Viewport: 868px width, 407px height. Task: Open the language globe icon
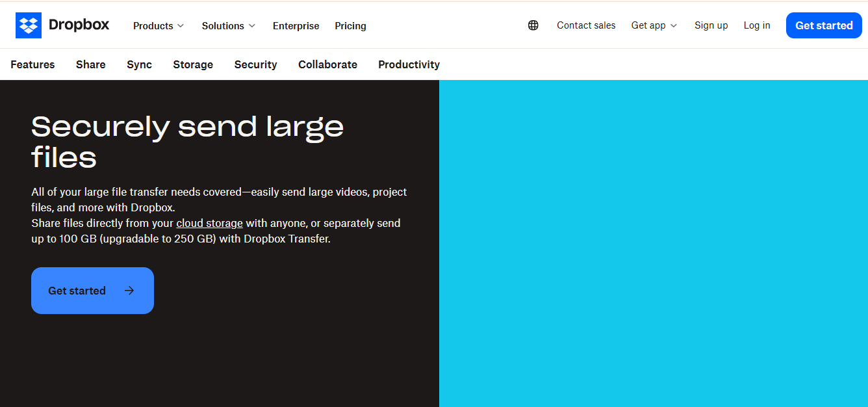pyautogui.click(x=533, y=25)
